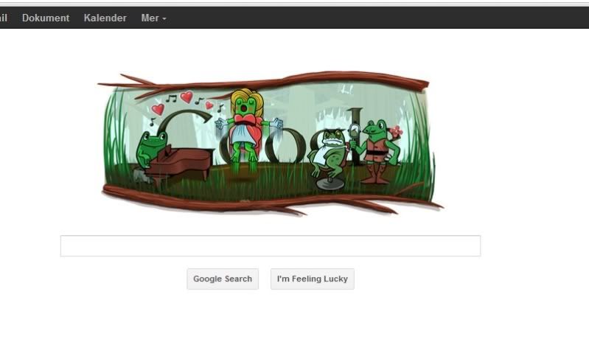Screen dimensions: 589x364
Task: Click the bottom tree branch of doodle
Action: tap(272, 201)
